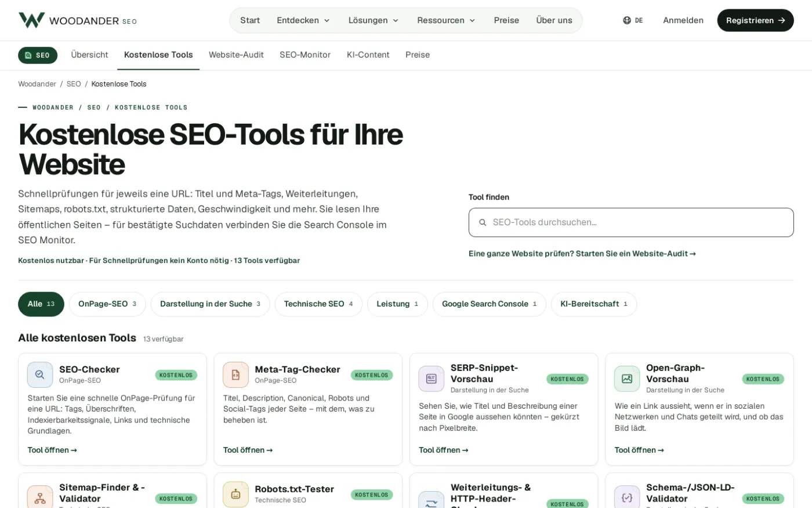Filter by Technische SEO chip
This screenshot has width=812, height=508.
point(318,304)
